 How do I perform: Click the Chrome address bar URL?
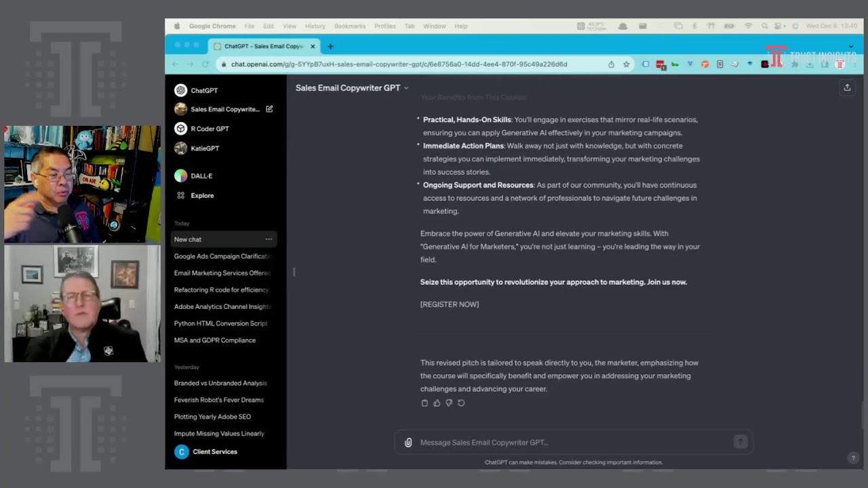pos(399,64)
